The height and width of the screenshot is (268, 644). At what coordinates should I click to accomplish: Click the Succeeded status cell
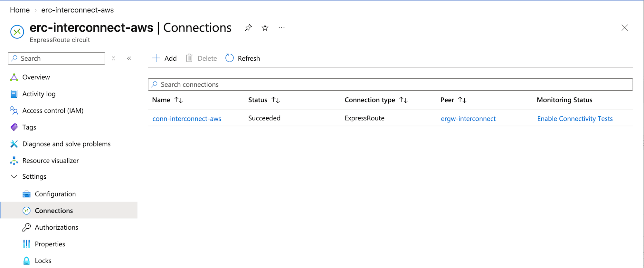(x=264, y=118)
